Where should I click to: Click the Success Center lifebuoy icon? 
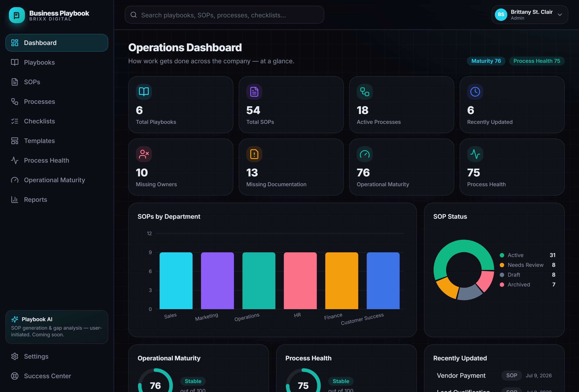[x=15, y=376]
